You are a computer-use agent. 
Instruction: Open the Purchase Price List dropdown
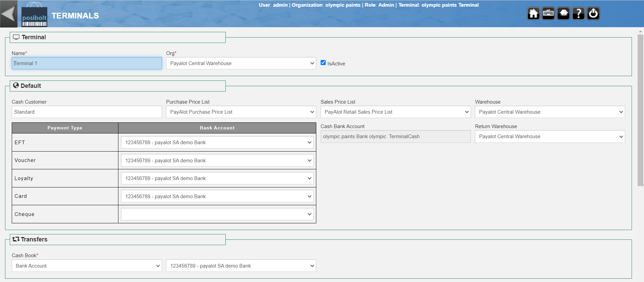click(x=241, y=112)
